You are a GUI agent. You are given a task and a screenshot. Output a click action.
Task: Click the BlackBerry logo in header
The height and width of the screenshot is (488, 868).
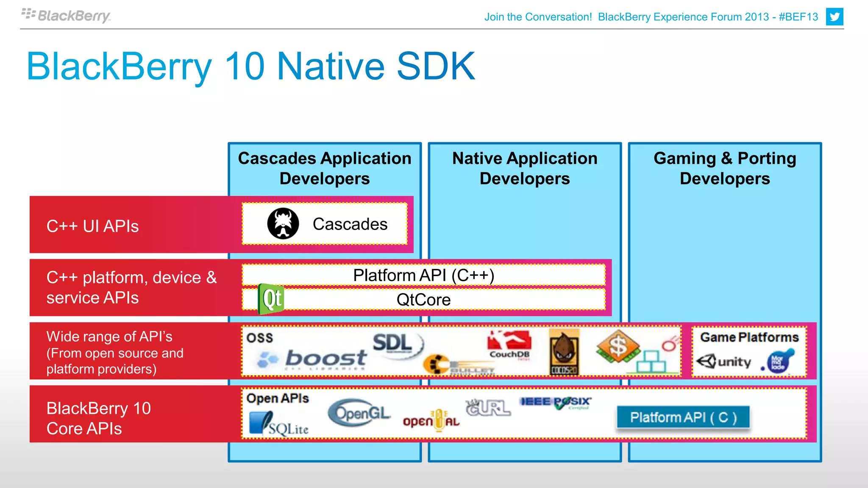pyautogui.click(x=67, y=16)
